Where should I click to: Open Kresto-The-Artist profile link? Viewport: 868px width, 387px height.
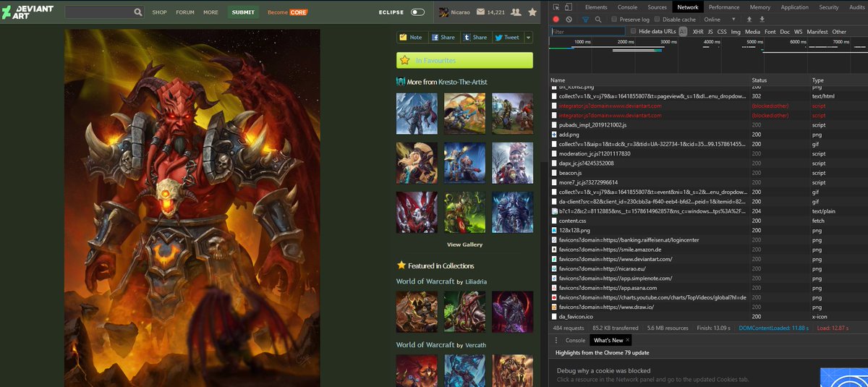tap(463, 82)
